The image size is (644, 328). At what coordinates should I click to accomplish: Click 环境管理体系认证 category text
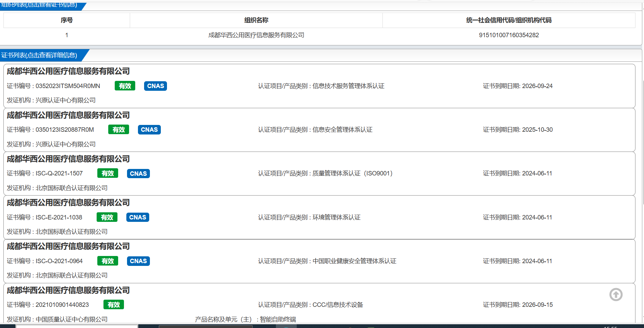point(336,217)
